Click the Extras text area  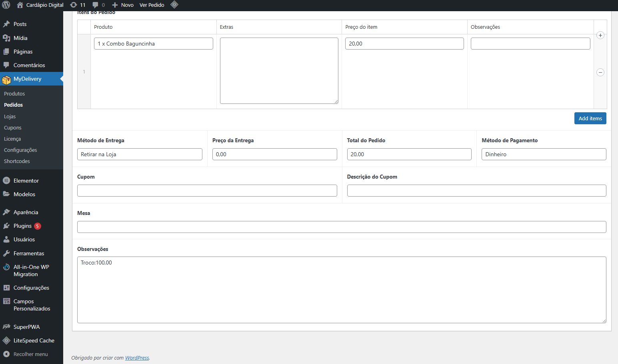click(x=279, y=71)
